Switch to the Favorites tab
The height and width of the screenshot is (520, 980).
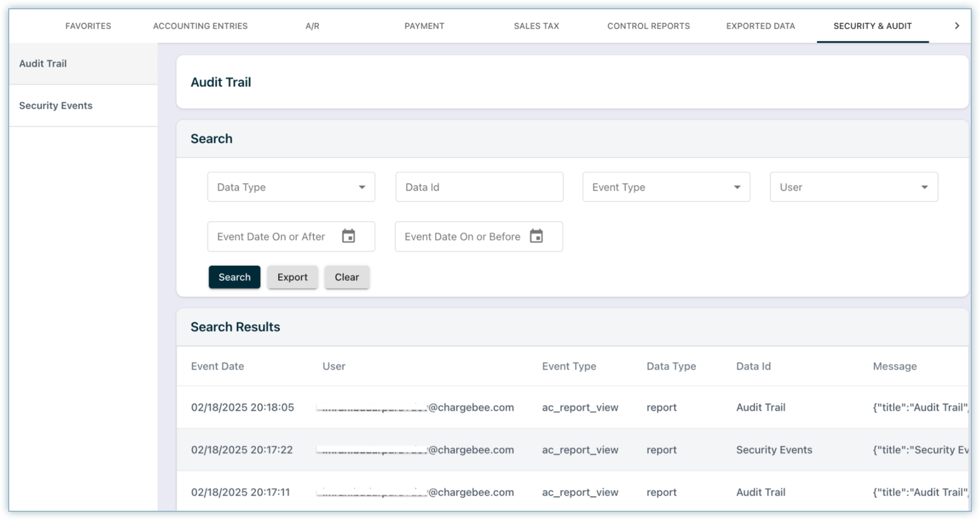click(x=88, y=26)
